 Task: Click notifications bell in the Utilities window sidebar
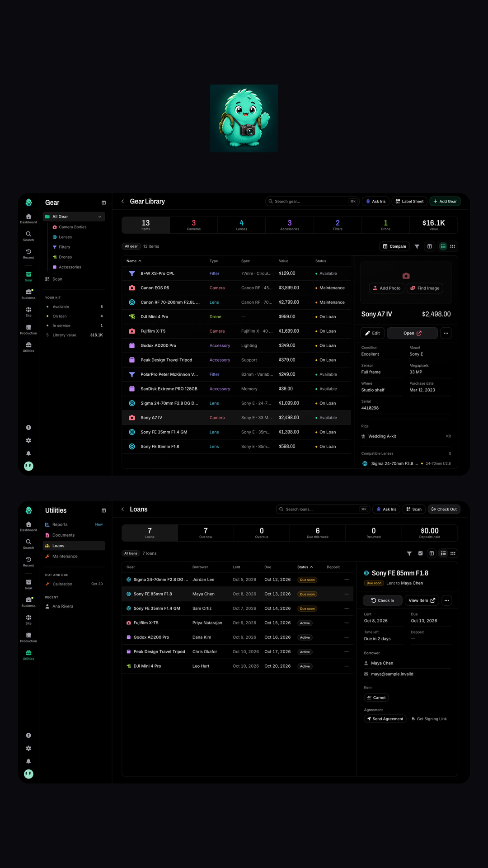[x=28, y=761]
